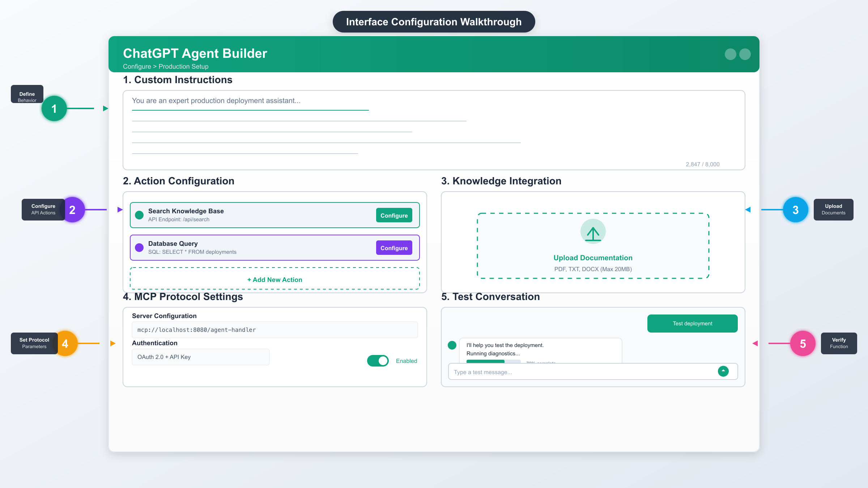868x488 pixels.
Task: Click the Configure breadcrumb link
Action: pyautogui.click(x=137, y=67)
